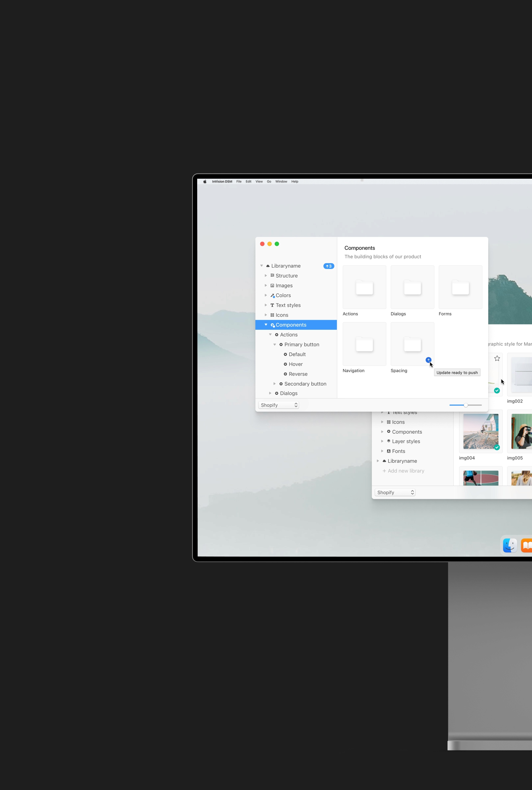The width and height of the screenshot is (532, 790).
Task: Click the Finder icon in the dock
Action: tap(510, 545)
